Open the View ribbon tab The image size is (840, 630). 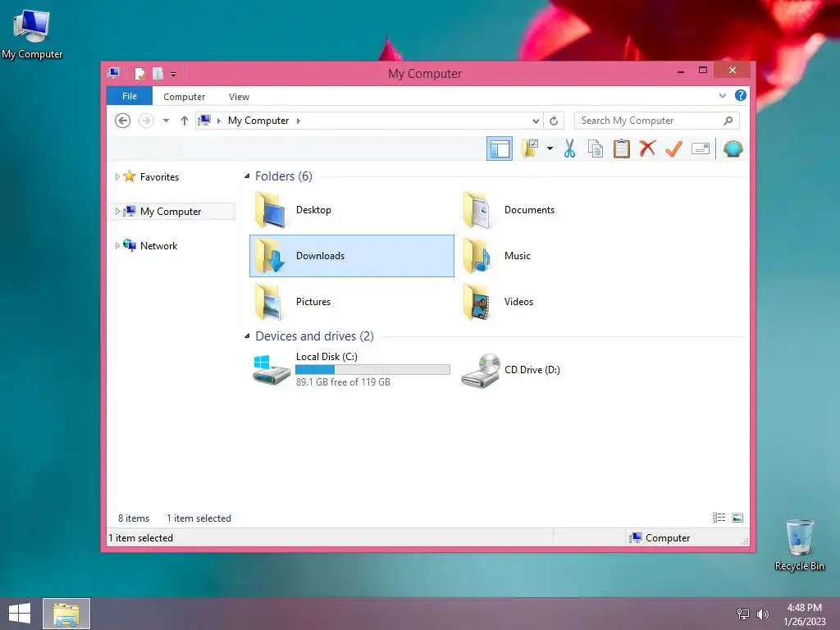(x=239, y=97)
